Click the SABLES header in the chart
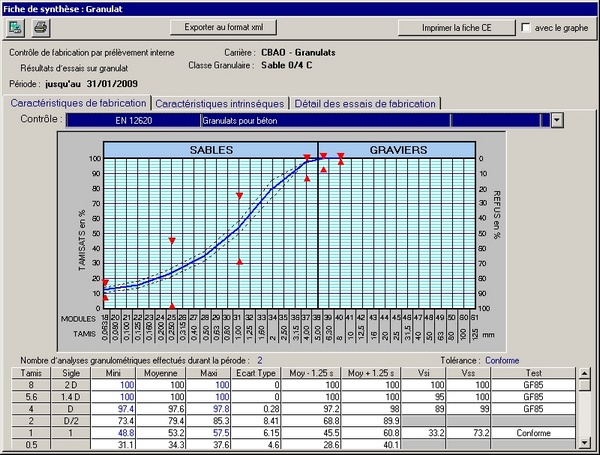The height and width of the screenshot is (455, 600). pos(211,149)
